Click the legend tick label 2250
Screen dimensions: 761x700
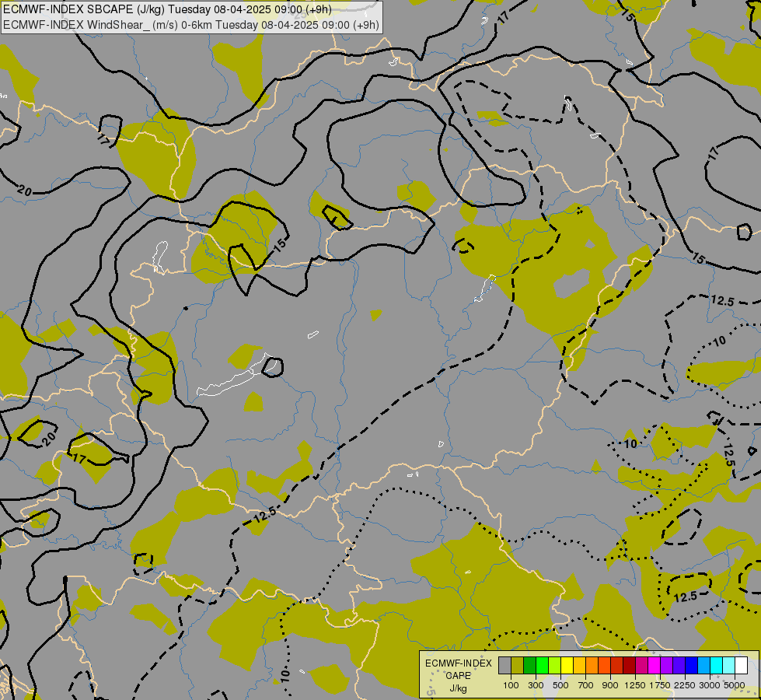tap(685, 685)
